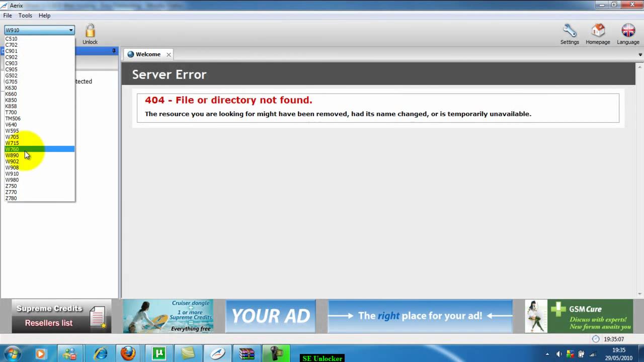644x362 pixels.
Task: Pick W902 from the model list
Action: [40, 161]
